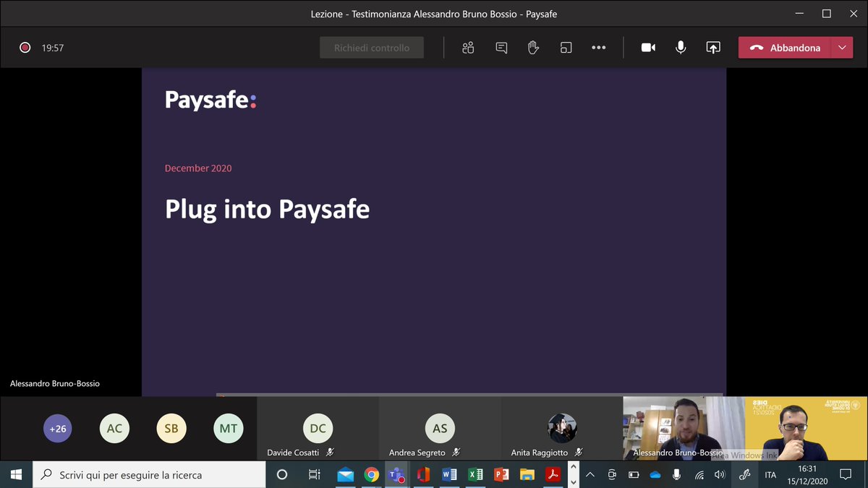Show the +26 overflow participants
Screen dimensions: 868x488
pos(57,428)
